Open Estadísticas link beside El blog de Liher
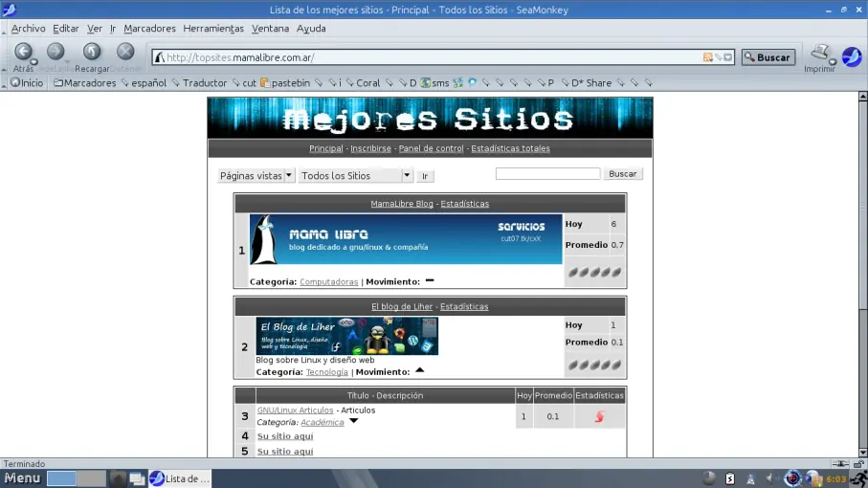868x488 pixels. point(464,306)
